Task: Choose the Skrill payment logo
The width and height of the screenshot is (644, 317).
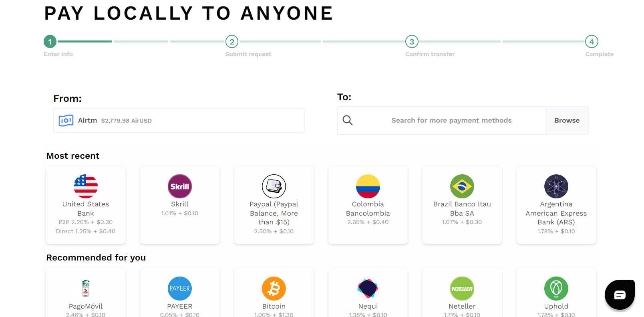Action: [x=180, y=186]
